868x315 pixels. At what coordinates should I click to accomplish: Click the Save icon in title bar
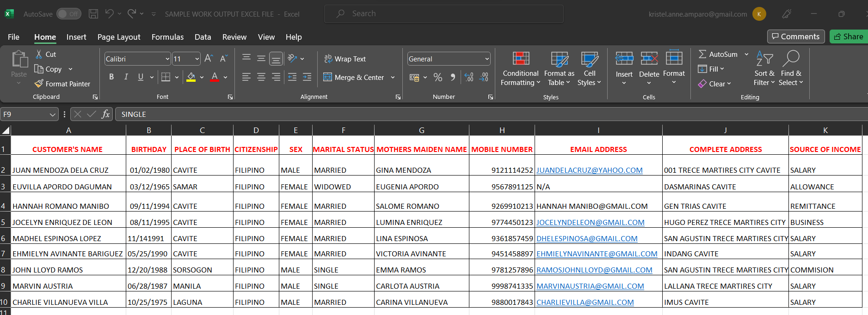tap(93, 14)
